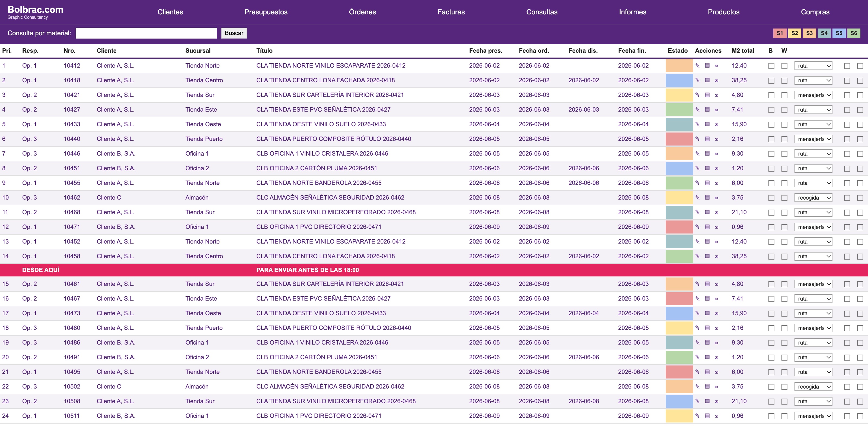Click the Buscar button
The width and height of the screenshot is (868, 429).
coord(234,33)
